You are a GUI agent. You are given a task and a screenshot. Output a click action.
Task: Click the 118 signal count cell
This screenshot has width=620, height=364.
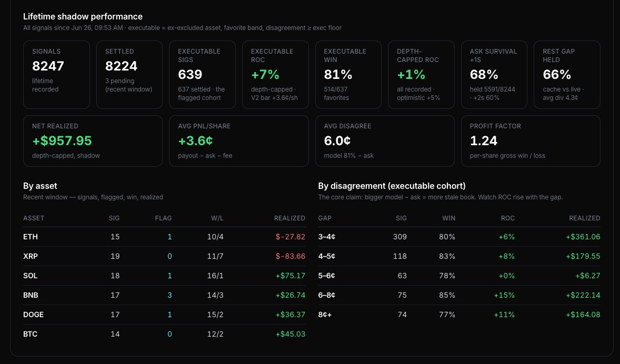click(x=400, y=256)
